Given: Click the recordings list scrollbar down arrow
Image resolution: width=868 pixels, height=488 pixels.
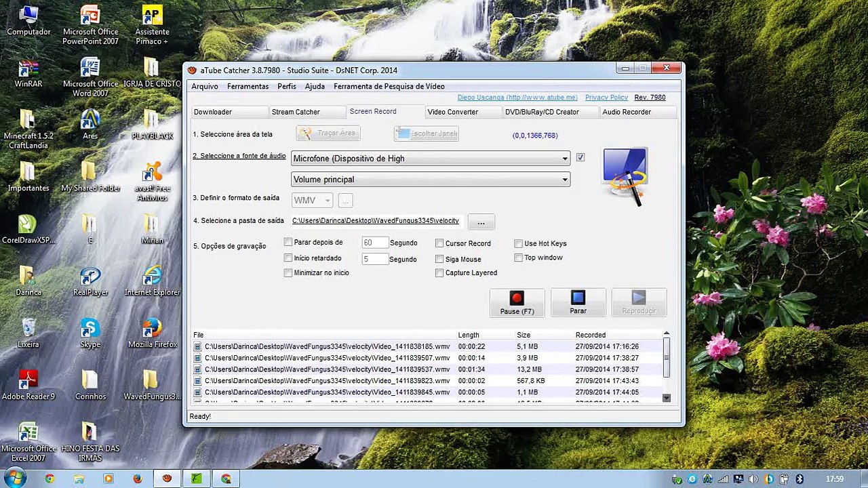Looking at the screenshot, I should (x=666, y=398).
